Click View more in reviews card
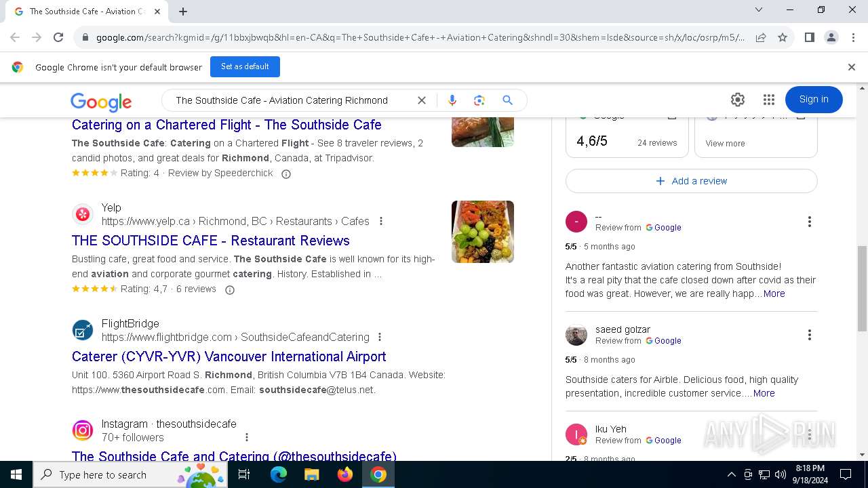The width and height of the screenshot is (868, 488). point(725,143)
